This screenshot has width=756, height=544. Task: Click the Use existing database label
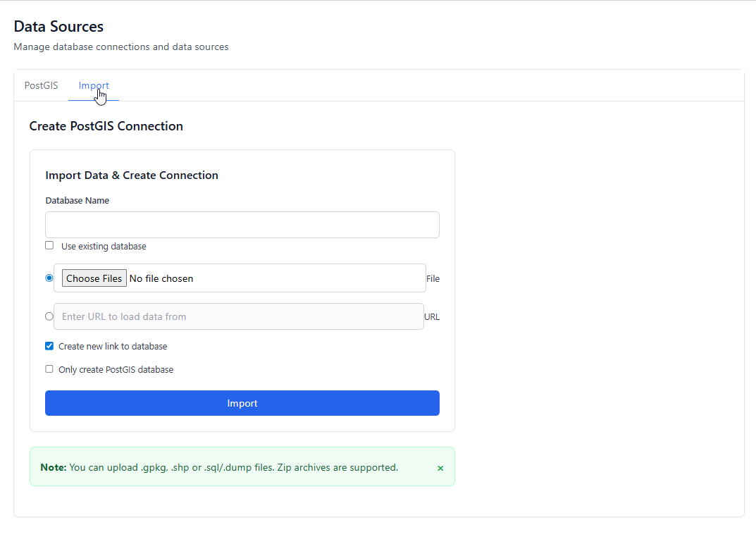point(104,247)
